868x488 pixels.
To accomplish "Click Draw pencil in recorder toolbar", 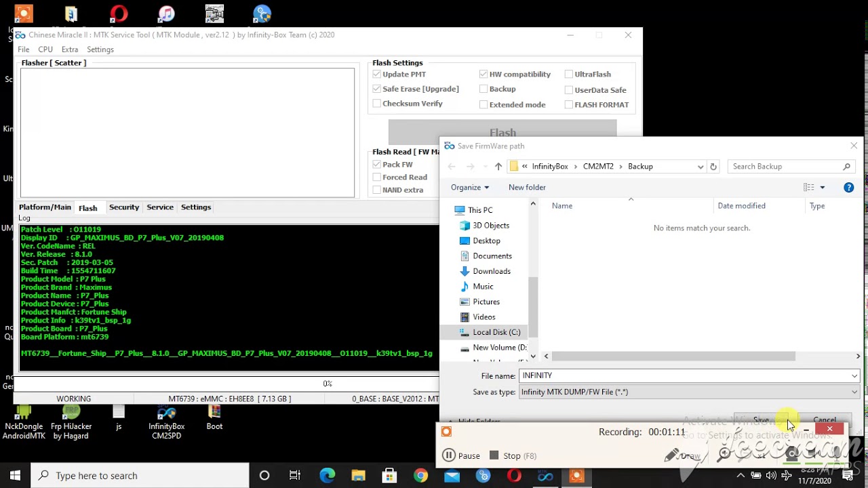I will [x=682, y=455].
